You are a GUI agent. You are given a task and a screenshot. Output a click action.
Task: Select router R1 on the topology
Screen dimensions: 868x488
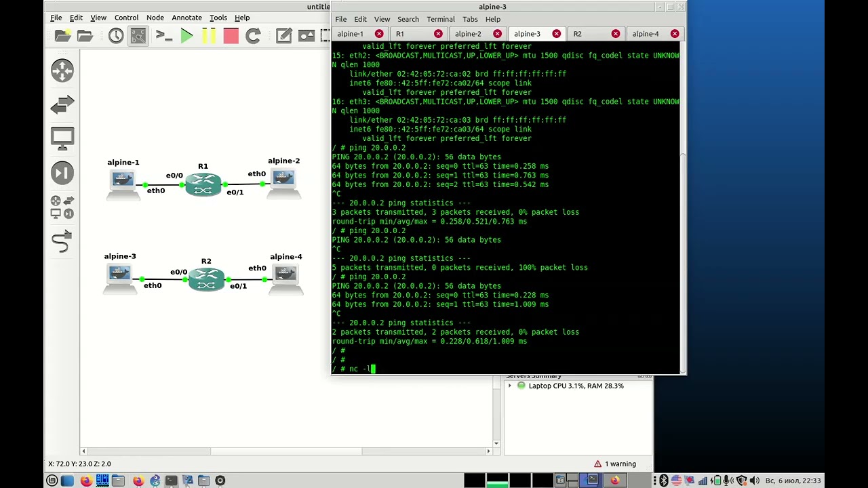coord(203,184)
